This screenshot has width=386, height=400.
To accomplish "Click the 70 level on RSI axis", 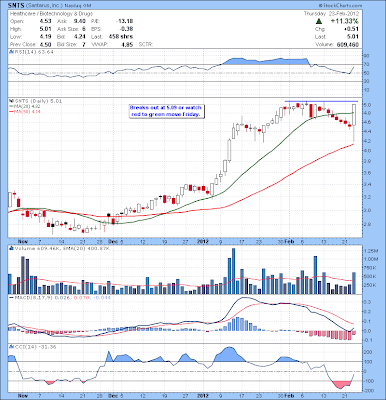I will coord(367,64).
